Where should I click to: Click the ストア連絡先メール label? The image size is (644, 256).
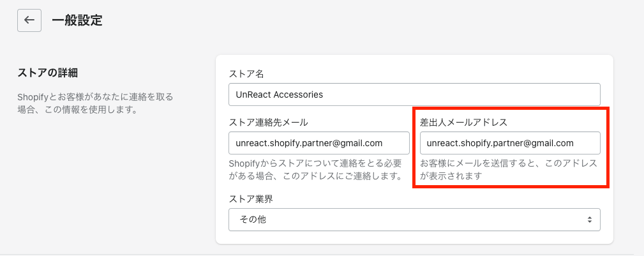click(x=268, y=122)
